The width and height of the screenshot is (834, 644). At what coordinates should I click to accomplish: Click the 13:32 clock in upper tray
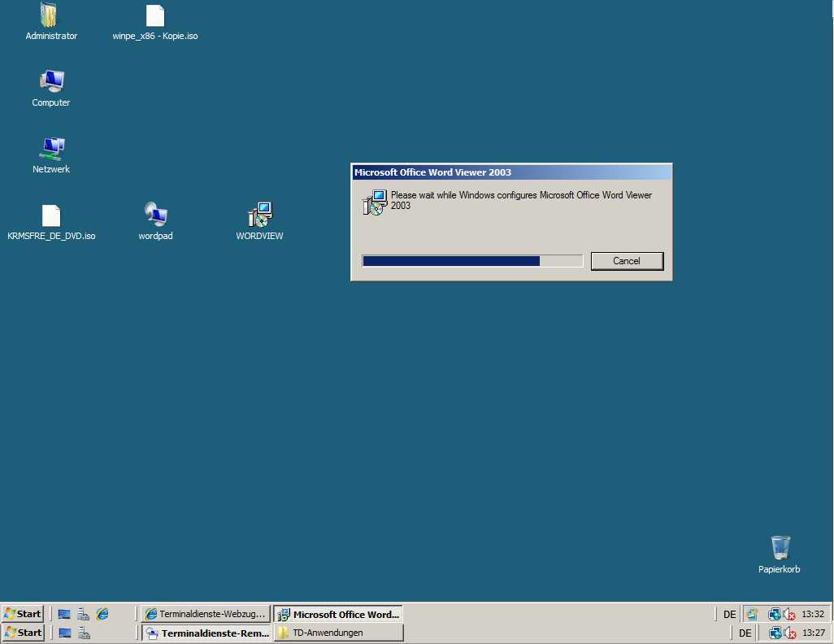tap(813, 614)
